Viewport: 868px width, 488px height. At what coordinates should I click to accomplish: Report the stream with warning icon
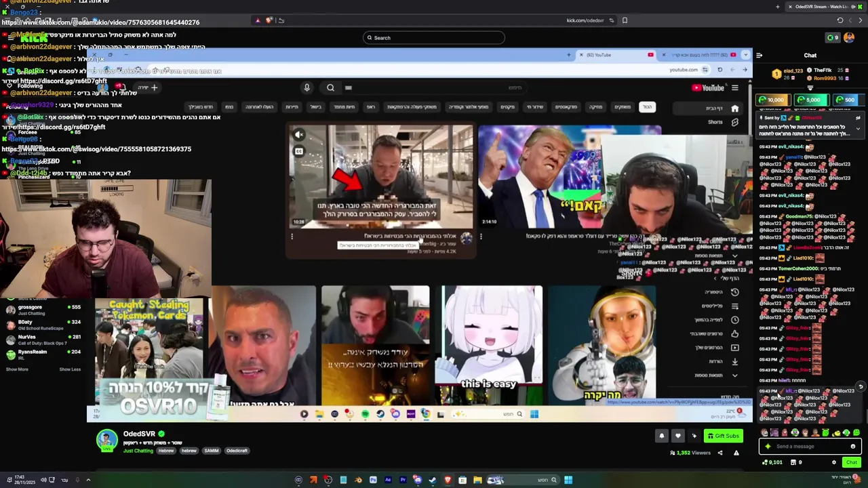(736, 453)
